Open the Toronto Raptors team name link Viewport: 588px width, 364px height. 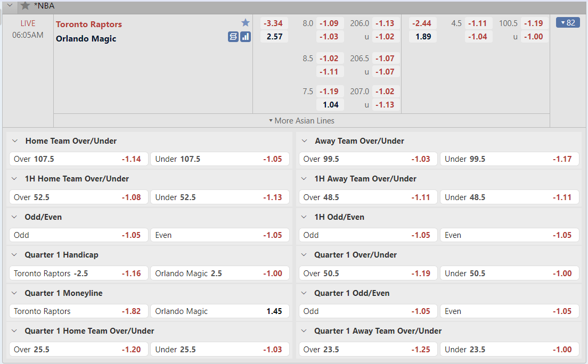pos(89,24)
